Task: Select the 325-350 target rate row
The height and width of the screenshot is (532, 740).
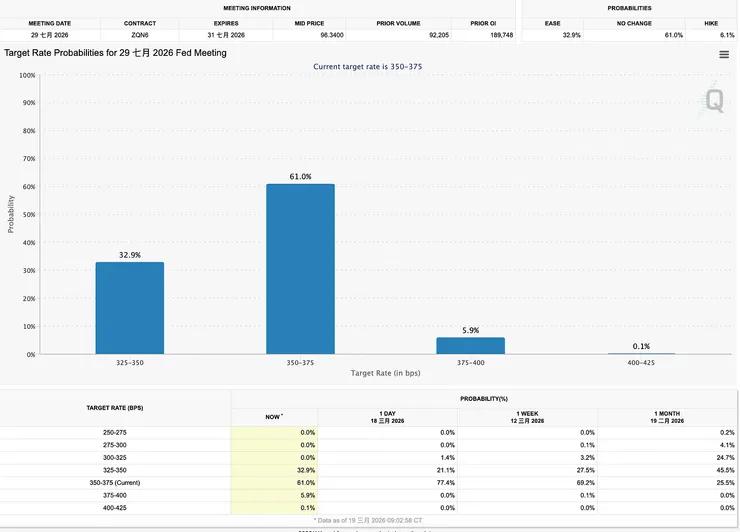Action: pos(368,470)
